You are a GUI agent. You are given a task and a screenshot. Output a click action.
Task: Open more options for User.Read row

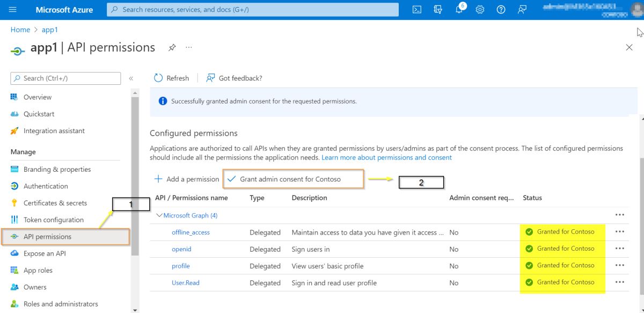click(x=620, y=282)
